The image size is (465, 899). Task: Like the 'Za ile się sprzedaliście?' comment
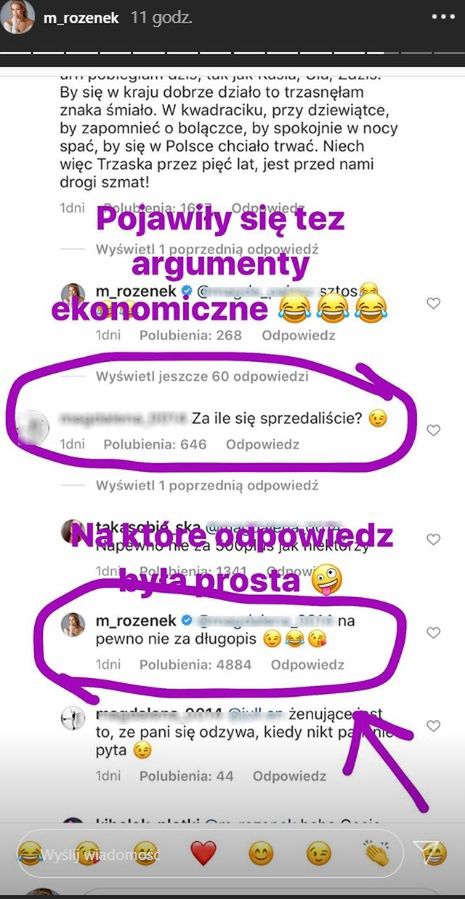(433, 430)
